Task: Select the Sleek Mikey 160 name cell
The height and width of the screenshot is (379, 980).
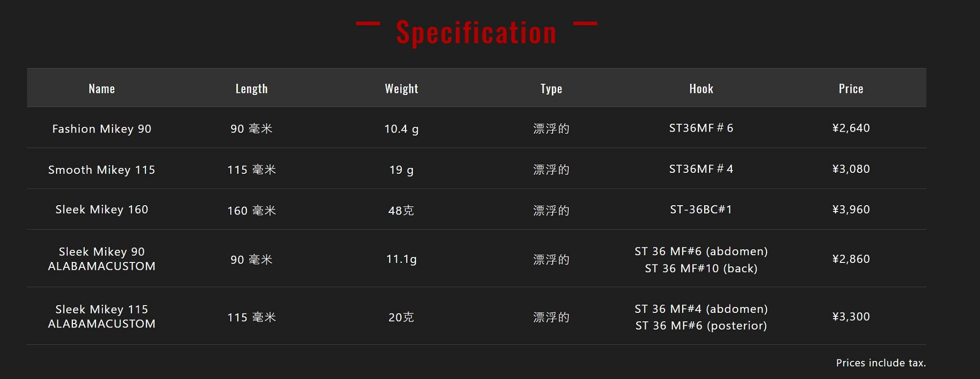Action: tap(102, 210)
